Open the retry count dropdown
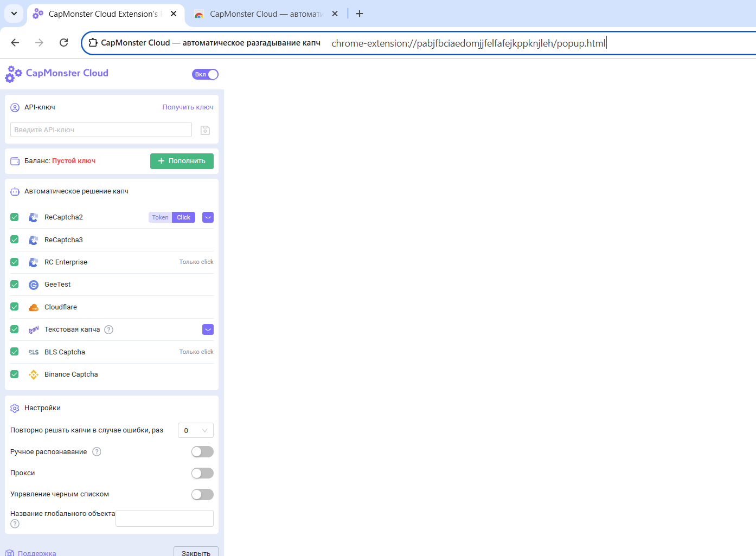Image resolution: width=756 pixels, height=556 pixels. [x=196, y=430]
